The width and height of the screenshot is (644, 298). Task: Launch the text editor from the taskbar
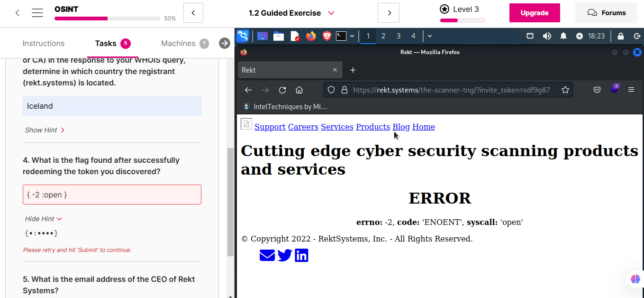coord(295,36)
